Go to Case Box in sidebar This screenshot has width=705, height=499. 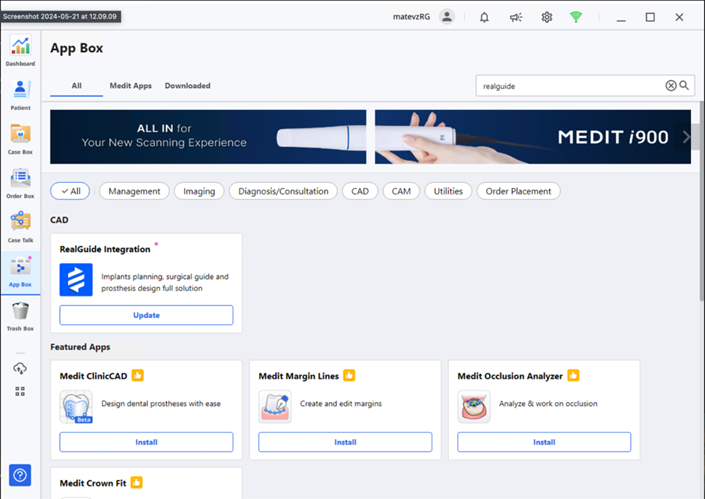(x=20, y=136)
